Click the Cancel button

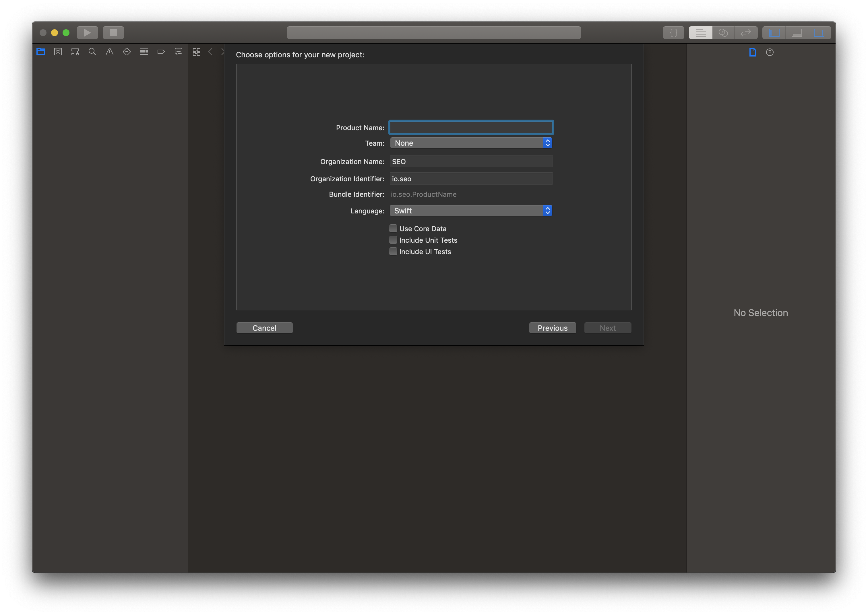(264, 328)
